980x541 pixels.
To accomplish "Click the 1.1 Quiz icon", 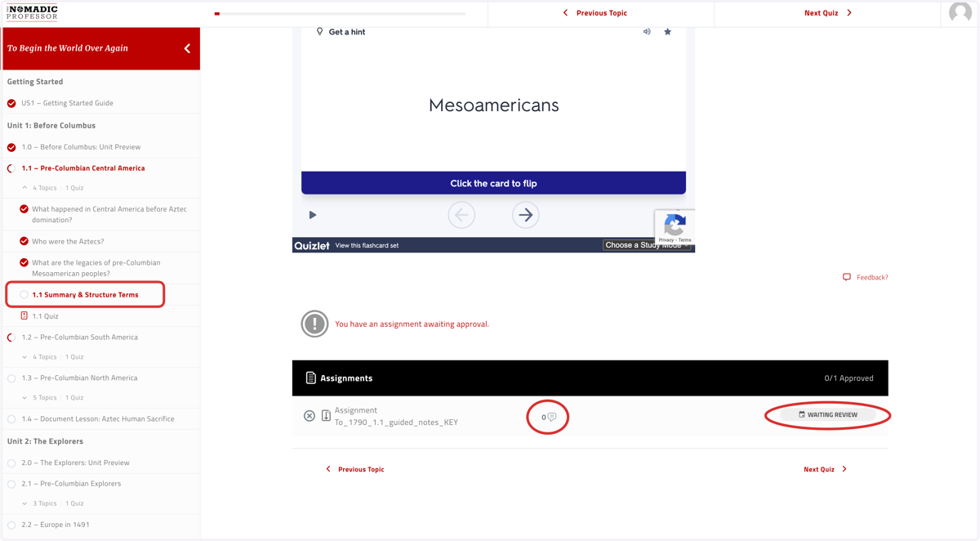I will click(24, 315).
